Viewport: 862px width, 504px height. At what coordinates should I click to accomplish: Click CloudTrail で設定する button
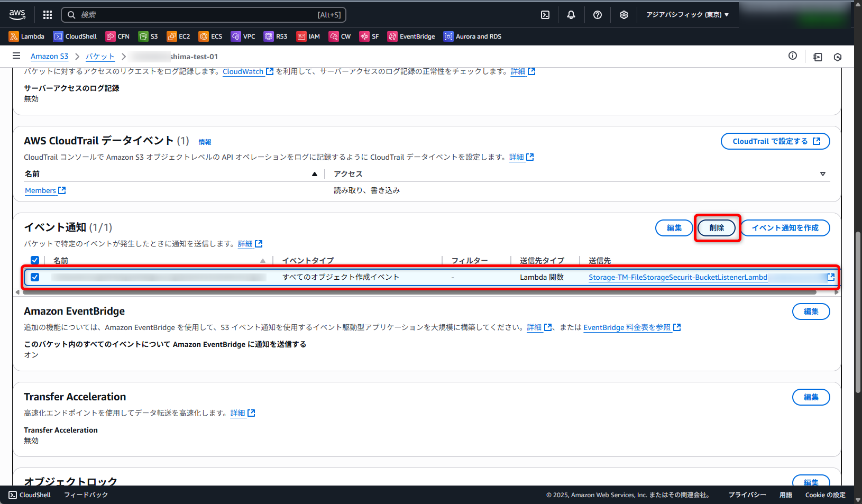(775, 141)
